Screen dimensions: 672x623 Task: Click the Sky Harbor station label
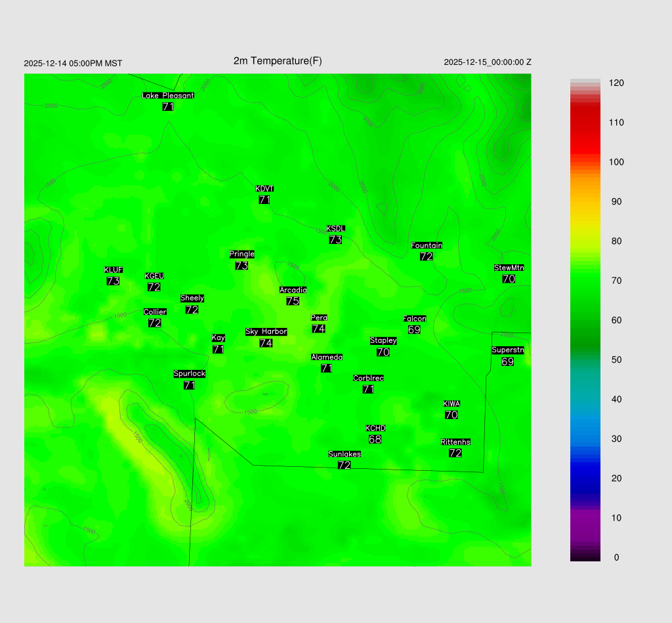[266, 332]
